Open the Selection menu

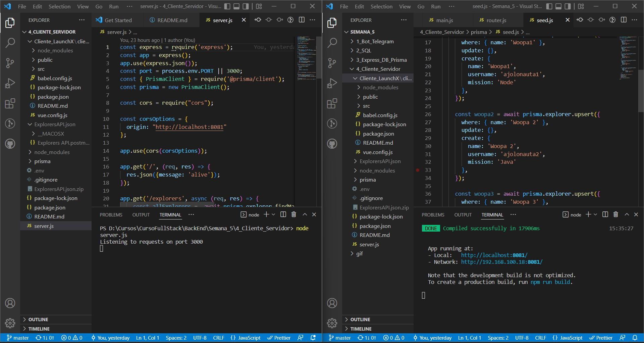tap(59, 6)
